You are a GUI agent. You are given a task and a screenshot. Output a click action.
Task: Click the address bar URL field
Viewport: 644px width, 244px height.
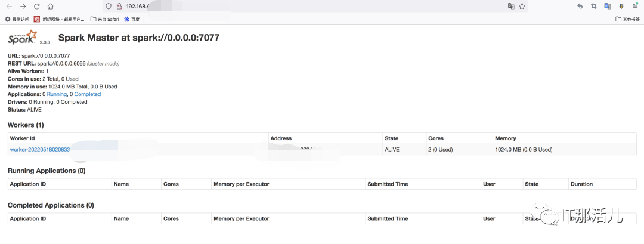pos(314,6)
